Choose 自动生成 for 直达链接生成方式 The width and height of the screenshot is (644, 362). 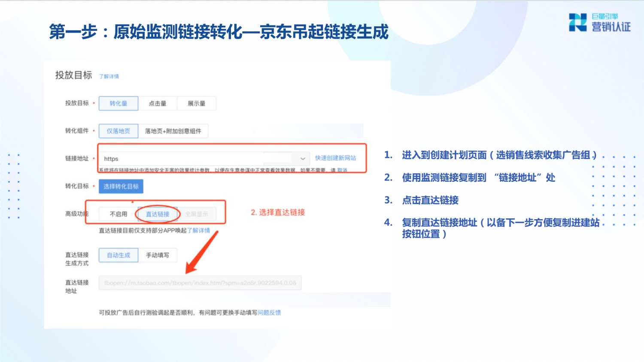(x=118, y=255)
